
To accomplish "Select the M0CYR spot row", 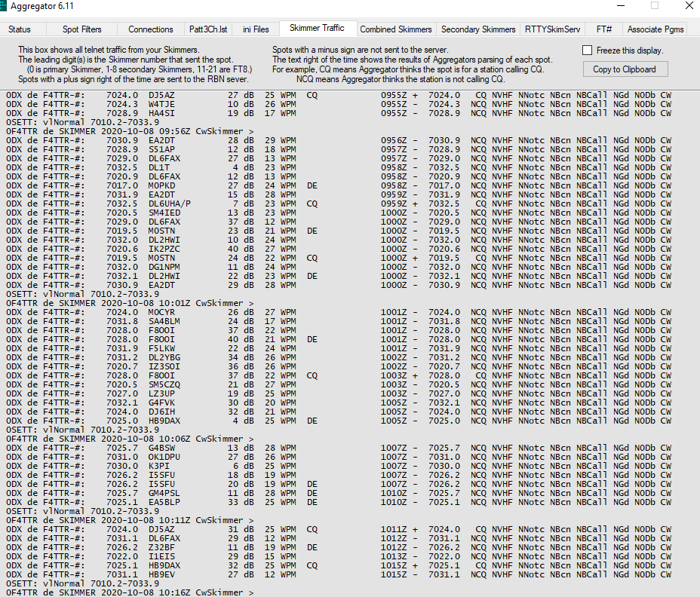I will point(339,312).
